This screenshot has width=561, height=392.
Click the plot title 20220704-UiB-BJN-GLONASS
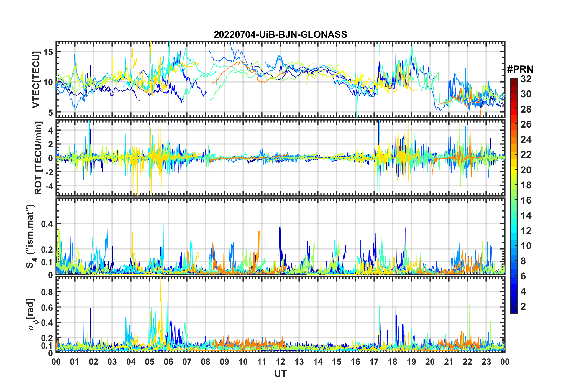pyautogui.click(x=280, y=34)
